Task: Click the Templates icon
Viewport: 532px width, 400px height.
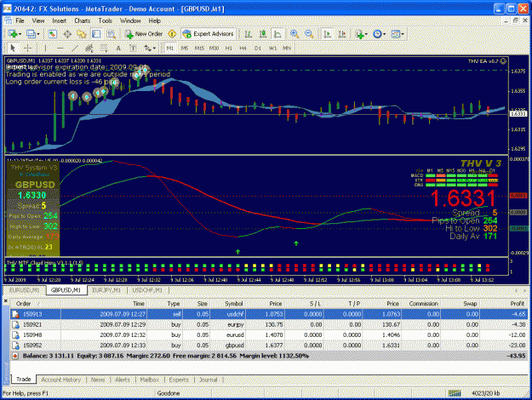Action: click(x=395, y=34)
